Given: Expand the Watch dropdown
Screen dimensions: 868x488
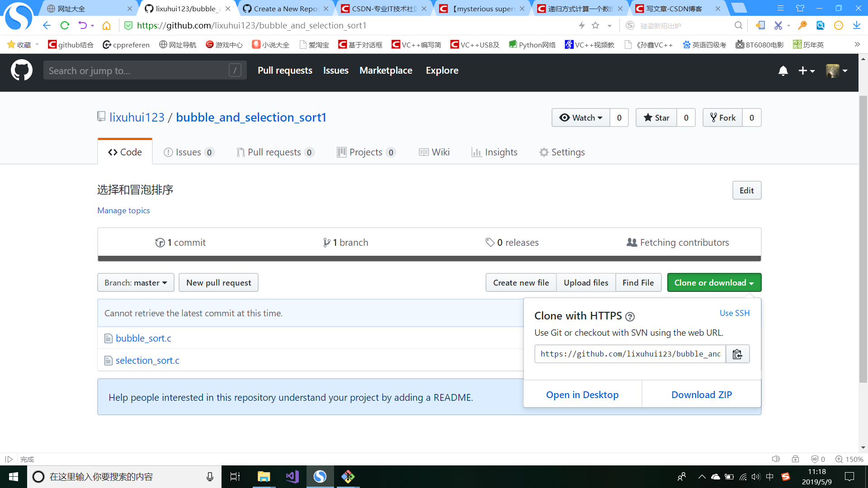Looking at the screenshot, I should click(x=580, y=117).
